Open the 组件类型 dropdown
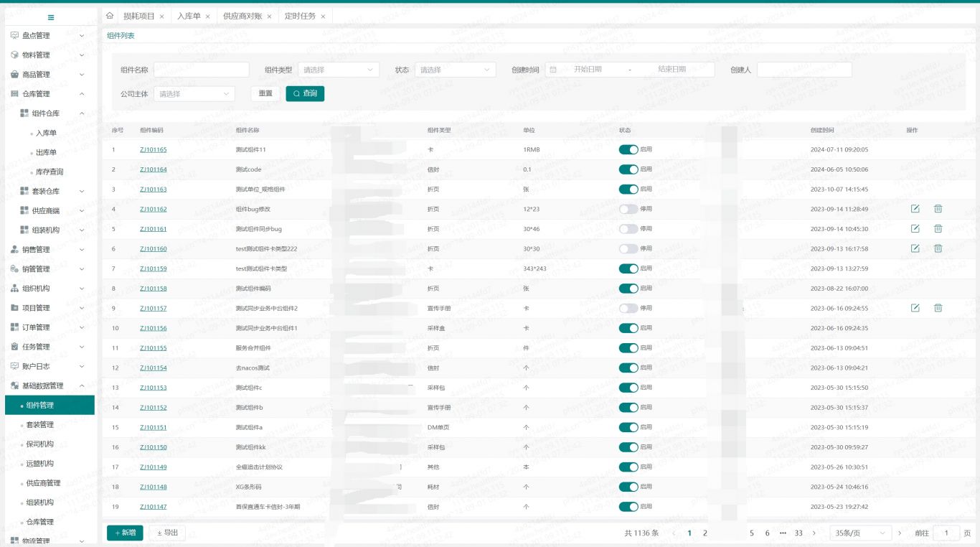 339,70
